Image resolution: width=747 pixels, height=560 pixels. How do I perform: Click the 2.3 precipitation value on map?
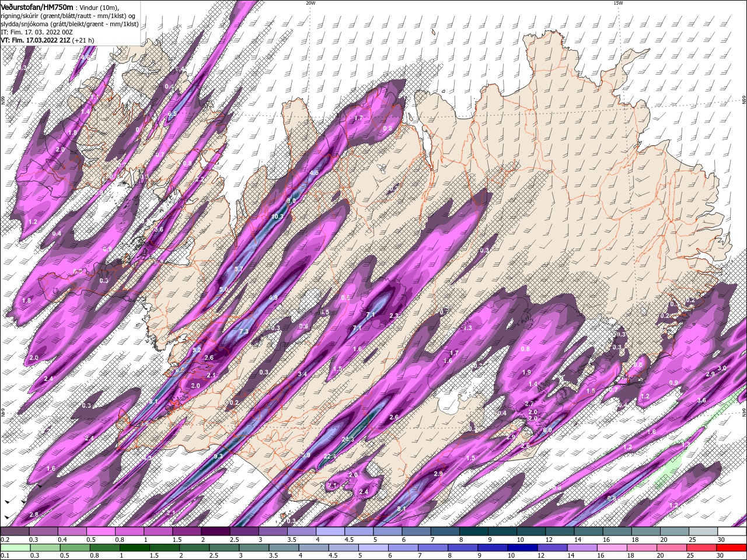click(x=393, y=316)
